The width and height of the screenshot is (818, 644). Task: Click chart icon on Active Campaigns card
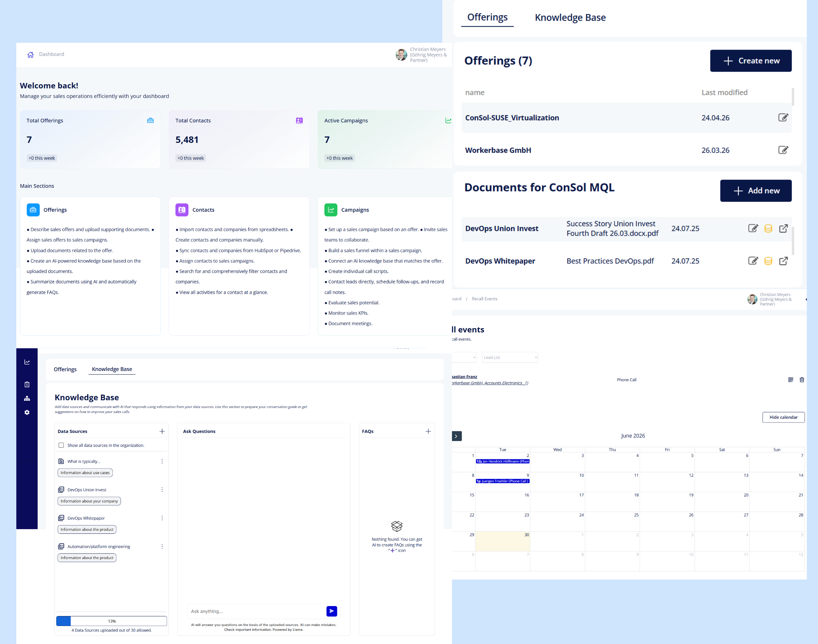click(448, 121)
